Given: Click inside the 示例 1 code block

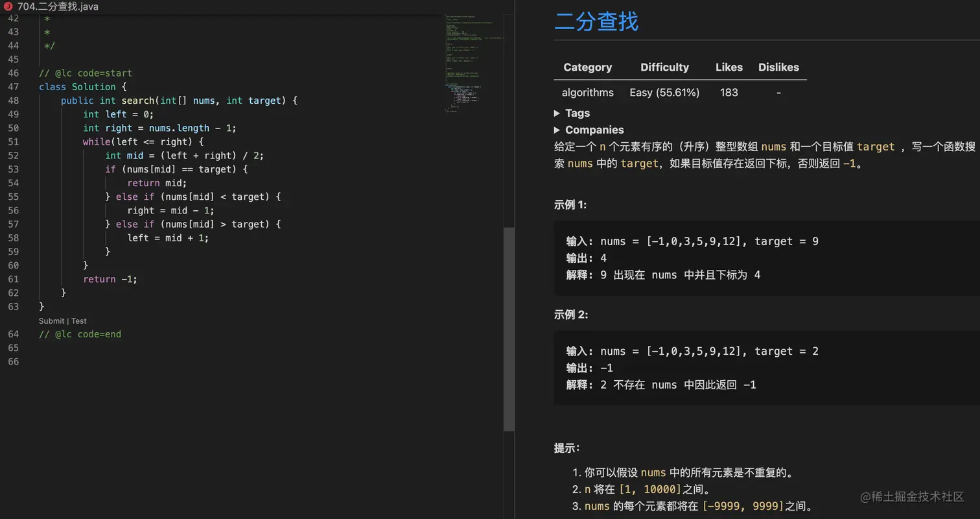Looking at the screenshot, I should coord(713,258).
